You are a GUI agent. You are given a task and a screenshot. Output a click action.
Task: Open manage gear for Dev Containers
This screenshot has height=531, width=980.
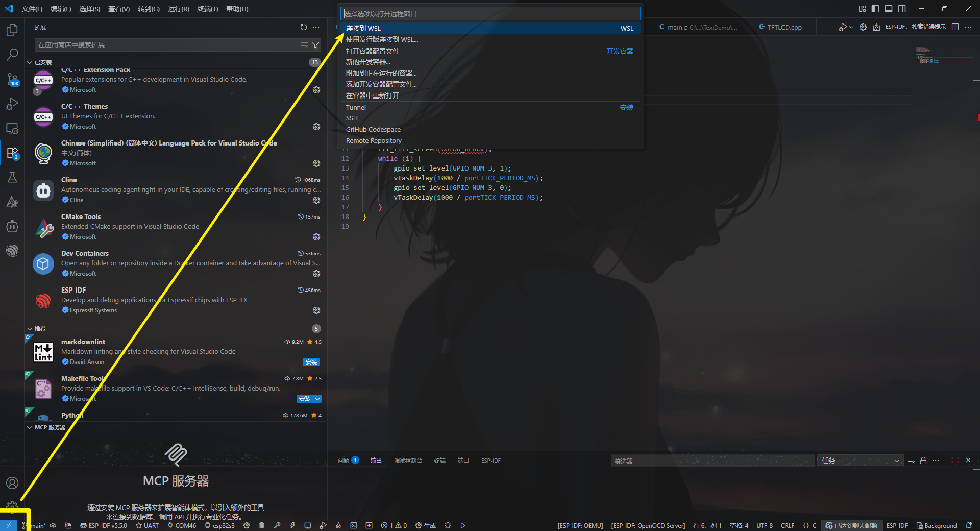(x=316, y=274)
